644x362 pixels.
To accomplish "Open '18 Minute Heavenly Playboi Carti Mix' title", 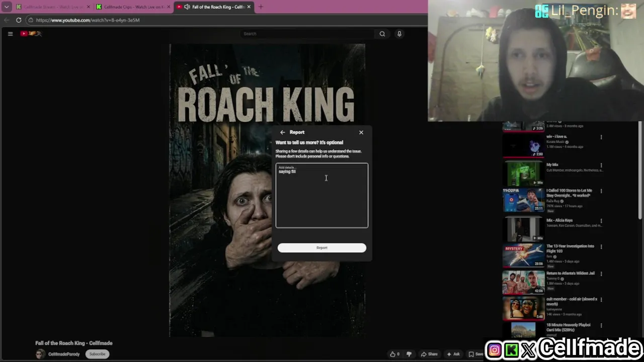I will (569, 327).
